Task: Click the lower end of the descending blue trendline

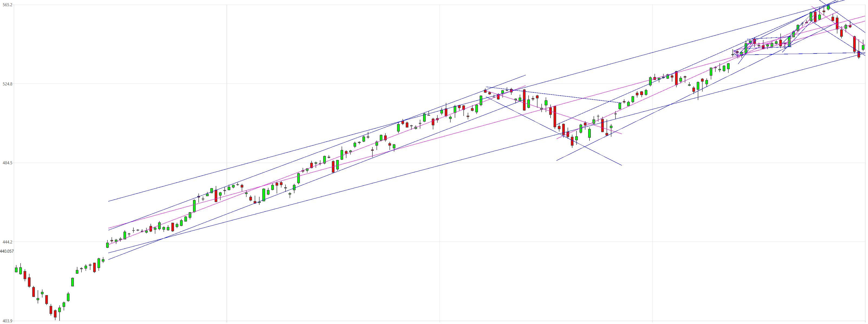Action: coord(621,165)
